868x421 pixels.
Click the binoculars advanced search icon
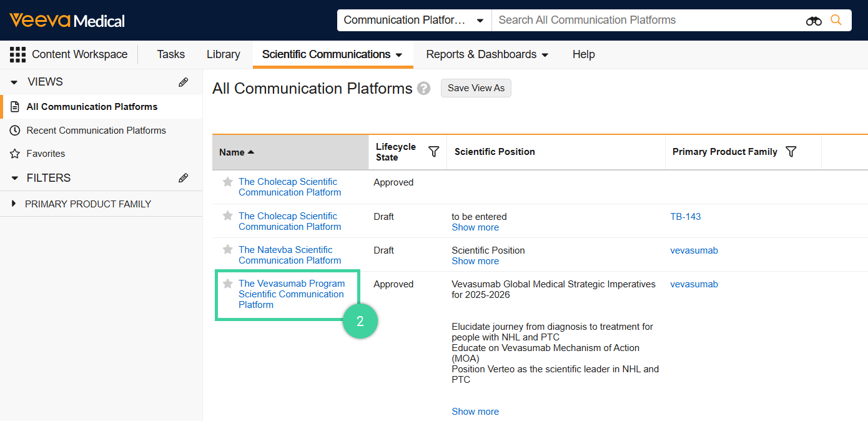pos(814,20)
